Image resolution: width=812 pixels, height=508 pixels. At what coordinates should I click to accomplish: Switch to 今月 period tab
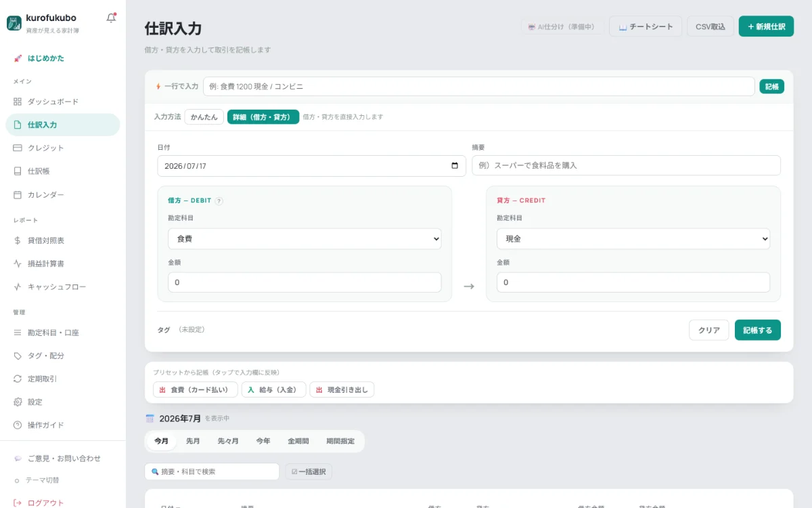click(x=161, y=441)
